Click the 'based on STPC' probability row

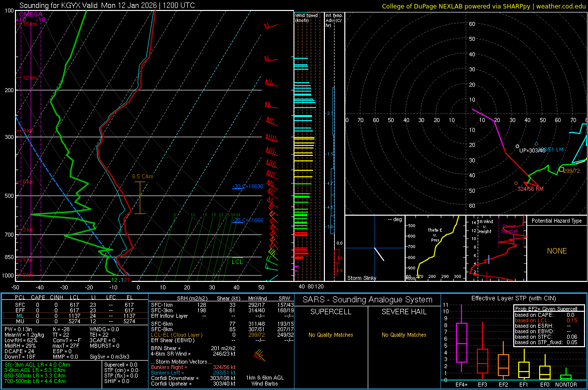coord(546,337)
